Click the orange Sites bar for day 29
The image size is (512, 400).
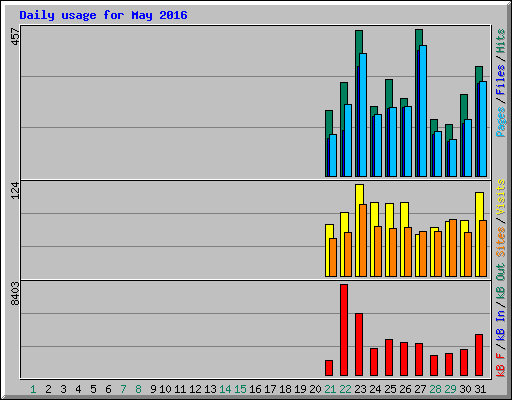(x=453, y=248)
